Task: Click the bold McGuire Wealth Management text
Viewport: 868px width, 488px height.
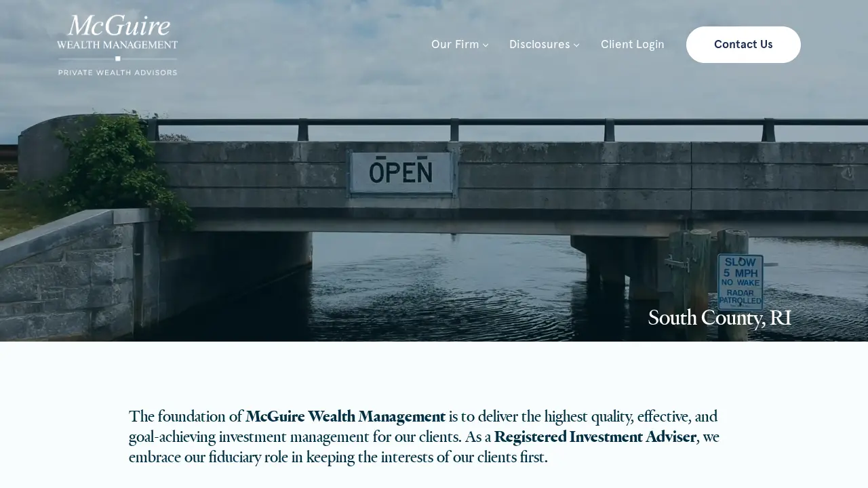Action: pyautogui.click(x=346, y=416)
